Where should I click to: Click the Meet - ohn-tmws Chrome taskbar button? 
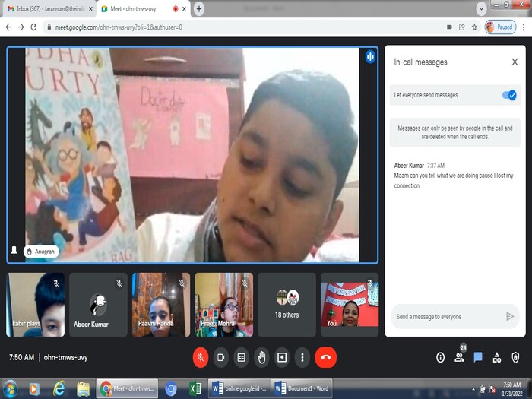pyautogui.click(x=128, y=388)
